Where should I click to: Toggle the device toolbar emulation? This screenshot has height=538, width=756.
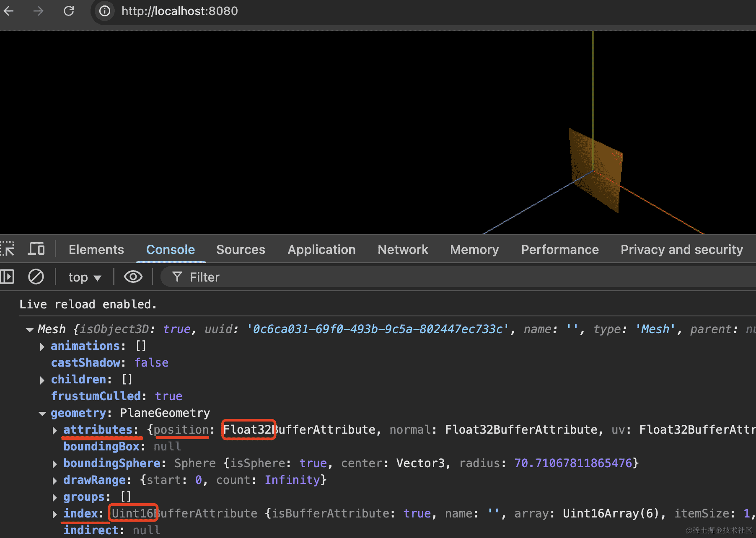(x=36, y=249)
